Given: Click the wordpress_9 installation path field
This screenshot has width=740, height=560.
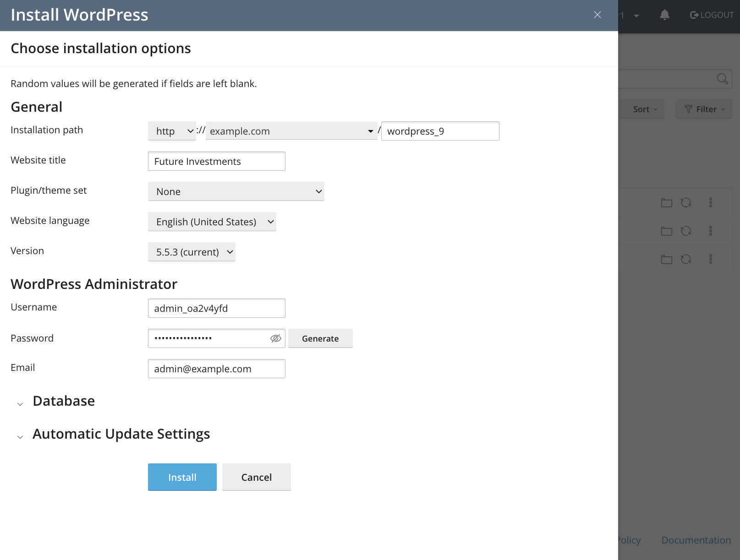Looking at the screenshot, I should coord(439,131).
